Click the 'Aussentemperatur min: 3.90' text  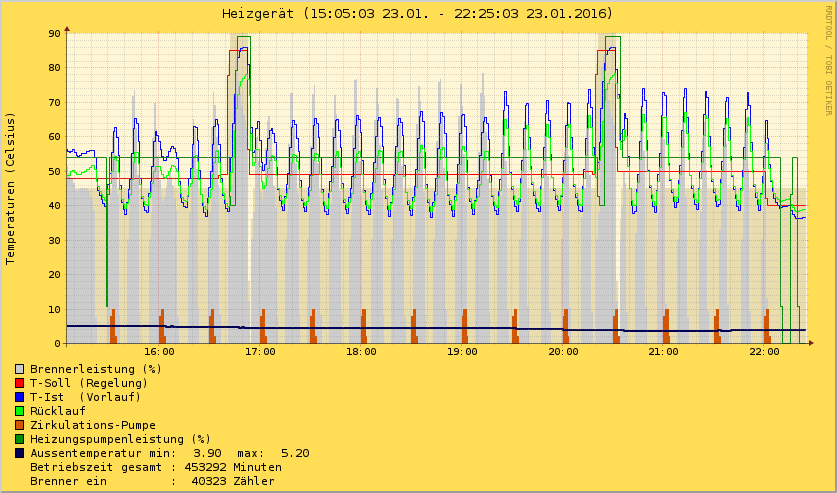pos(126,453)
